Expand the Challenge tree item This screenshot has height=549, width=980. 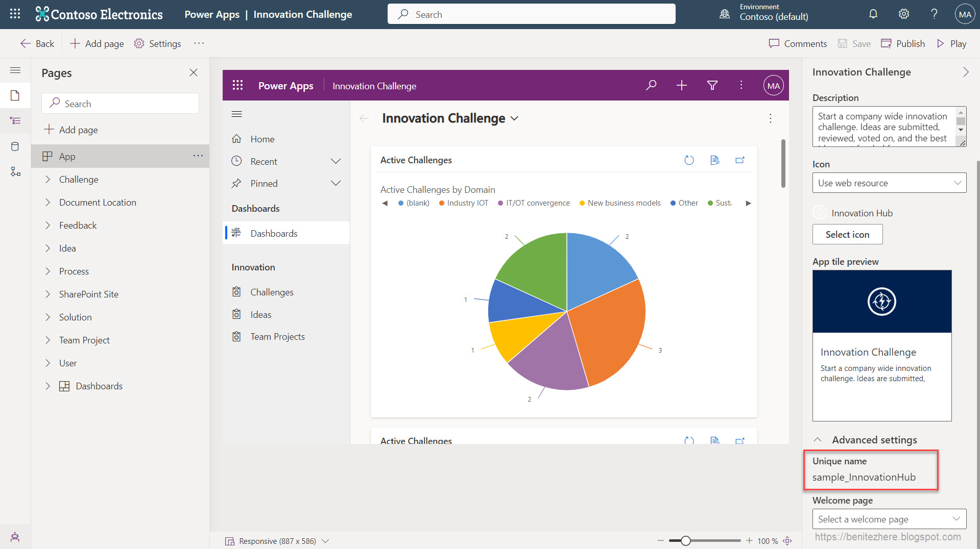click(x=47, y=179)
